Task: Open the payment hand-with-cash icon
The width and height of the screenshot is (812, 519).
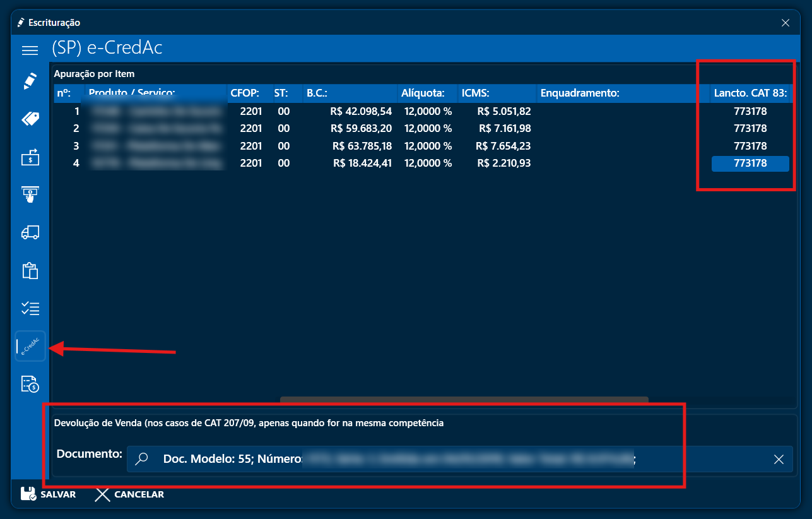Action: click(x=30, y=194)
